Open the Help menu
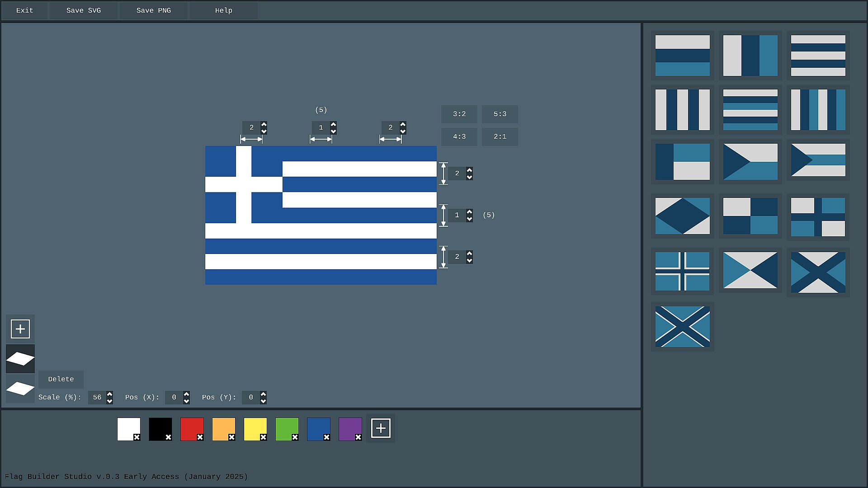 point(223,10)
